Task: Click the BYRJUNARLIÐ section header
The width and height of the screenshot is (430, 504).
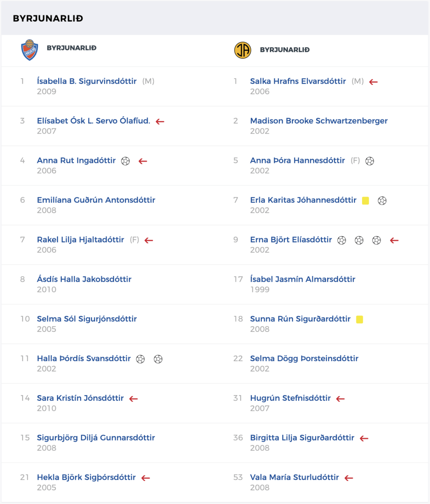Action: coord(48,18)
